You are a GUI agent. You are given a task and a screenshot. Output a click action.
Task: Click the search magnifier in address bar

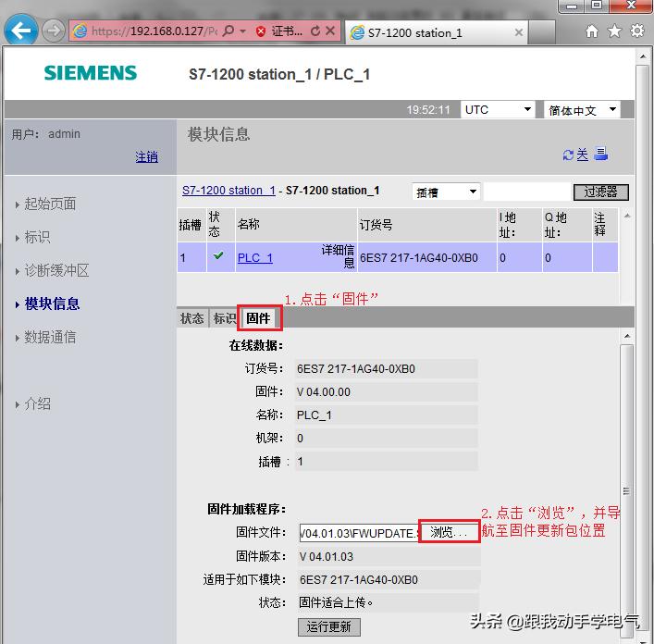[x=228, y=31]
